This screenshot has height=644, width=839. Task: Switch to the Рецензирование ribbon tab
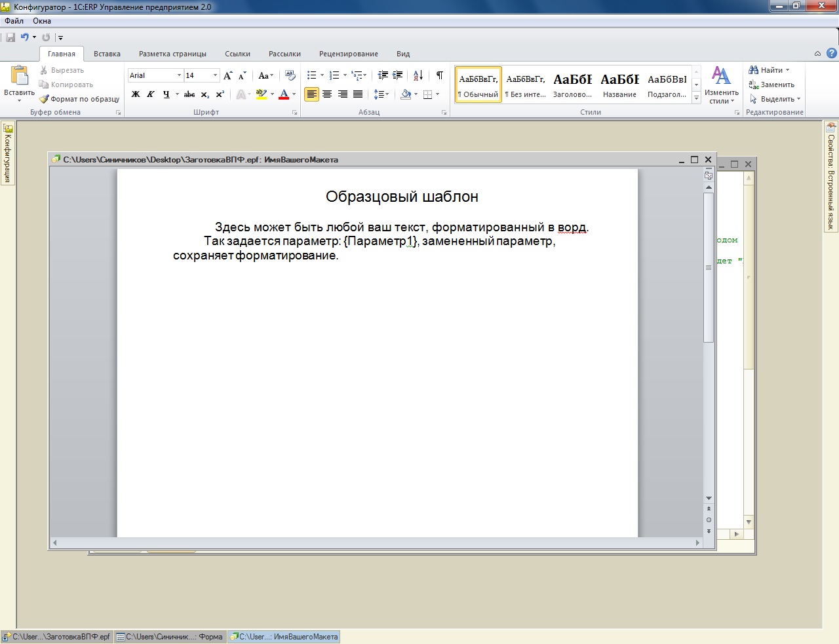[348, 54]
